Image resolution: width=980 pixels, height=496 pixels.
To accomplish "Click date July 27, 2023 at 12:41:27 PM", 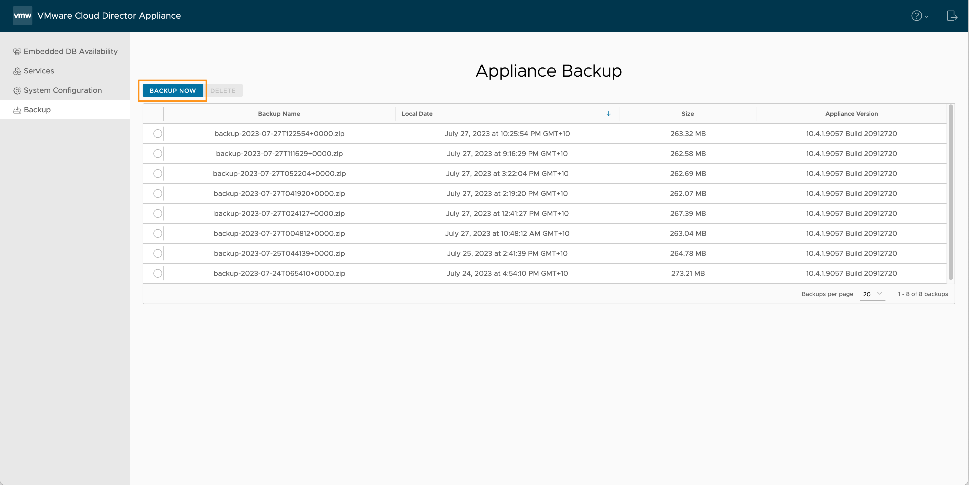I will point(507,213).
